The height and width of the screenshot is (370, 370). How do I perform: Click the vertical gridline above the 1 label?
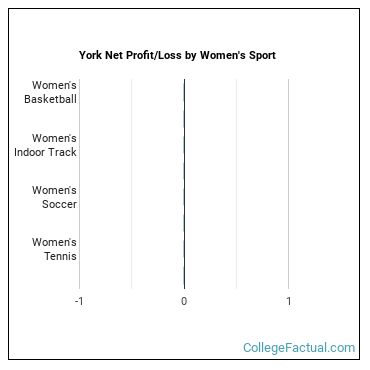point(289,184)
